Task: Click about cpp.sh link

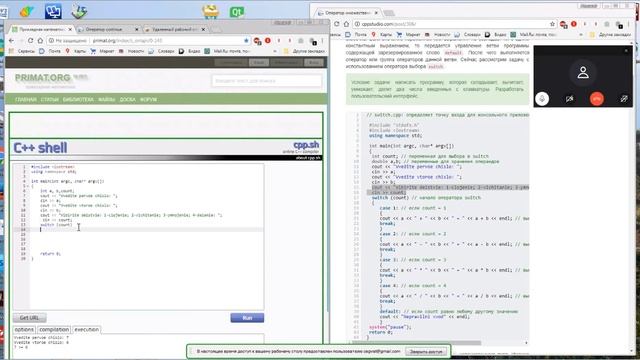Action: pyautogui.click(x=308, y=158)
